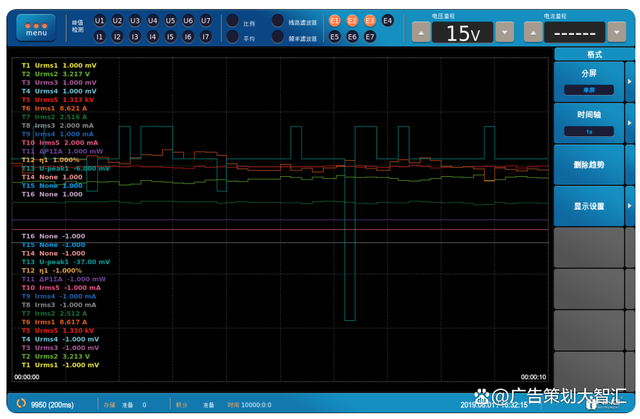This screenshot has height=419, width=640.
Task: Open the 显示设置 display settings
Action: [x=589, y=206]
